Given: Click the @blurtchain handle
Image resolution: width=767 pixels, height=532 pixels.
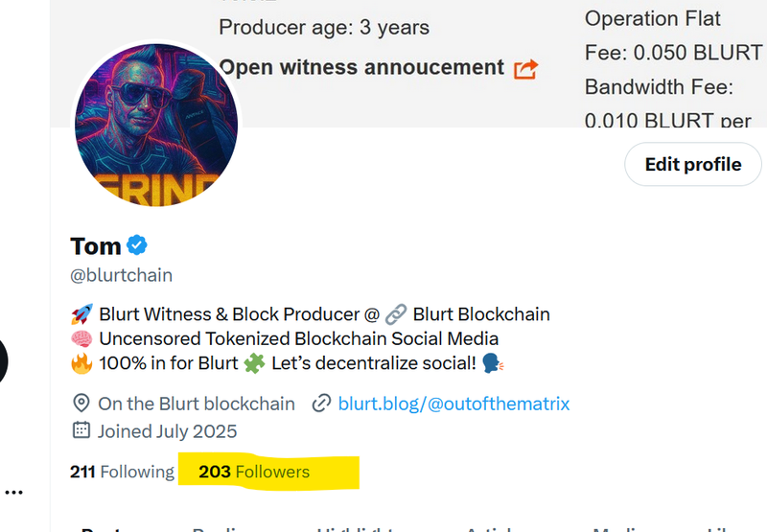Looking at the screenshot, I should tap(122, 275).
